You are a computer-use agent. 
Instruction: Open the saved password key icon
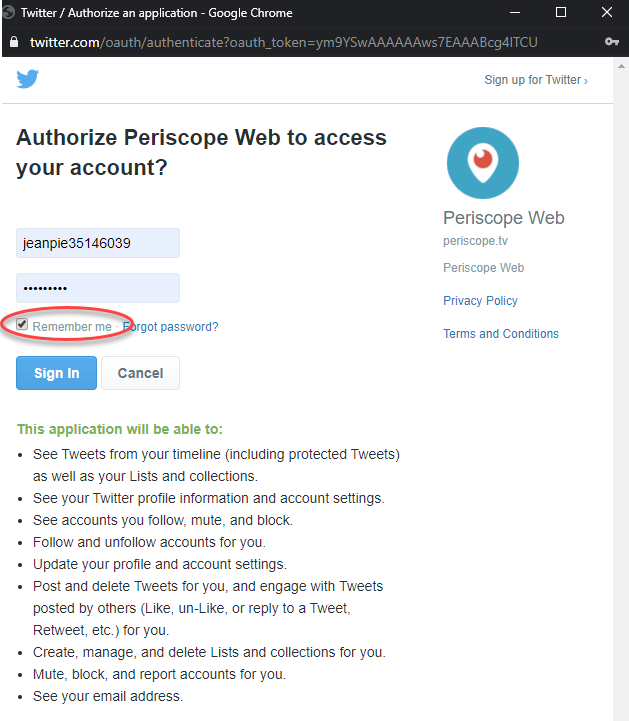612,42
